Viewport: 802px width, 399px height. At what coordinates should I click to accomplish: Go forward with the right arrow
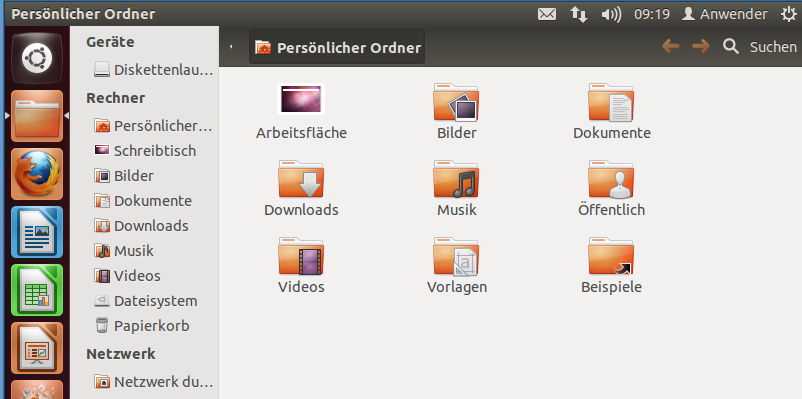701,47
